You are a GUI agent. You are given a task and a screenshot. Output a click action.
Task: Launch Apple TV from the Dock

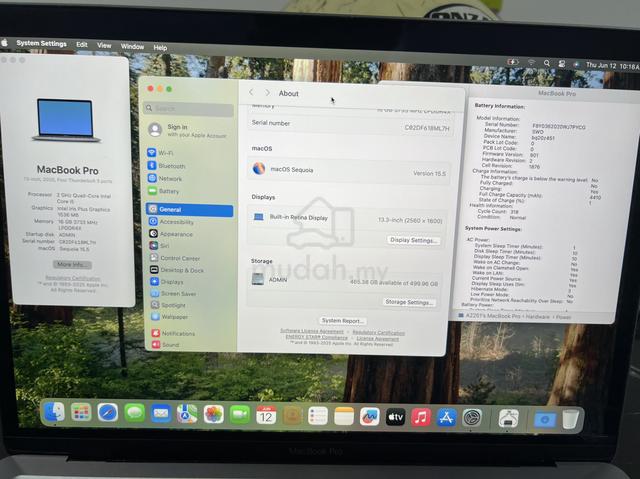coord(396,417)
